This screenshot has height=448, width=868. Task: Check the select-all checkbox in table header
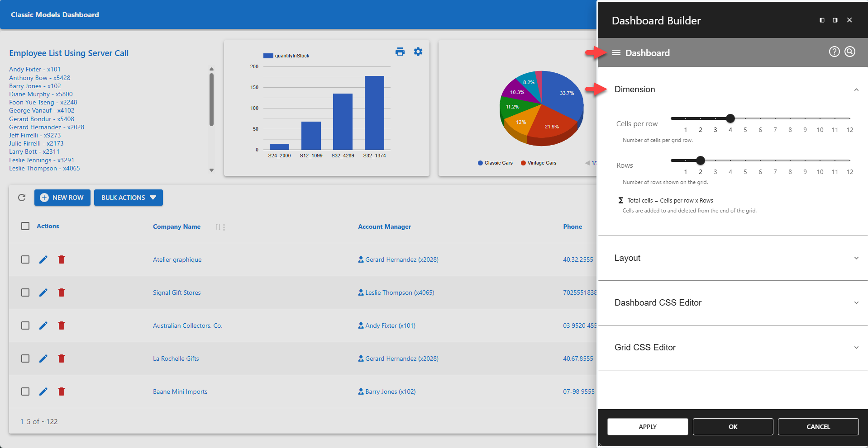coord(25,226)
